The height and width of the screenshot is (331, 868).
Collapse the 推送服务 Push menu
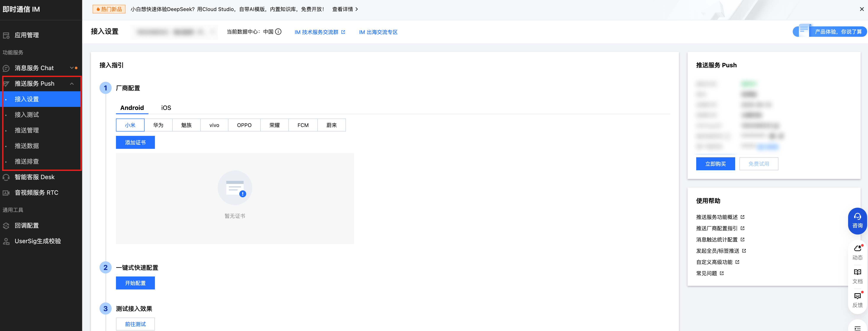[x=71, y=84]
